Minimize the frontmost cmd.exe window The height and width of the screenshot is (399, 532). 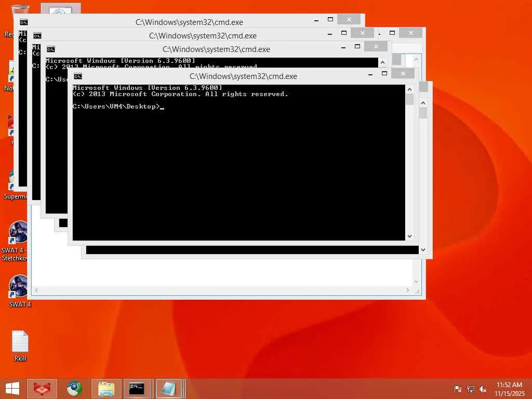coord(370,74)
